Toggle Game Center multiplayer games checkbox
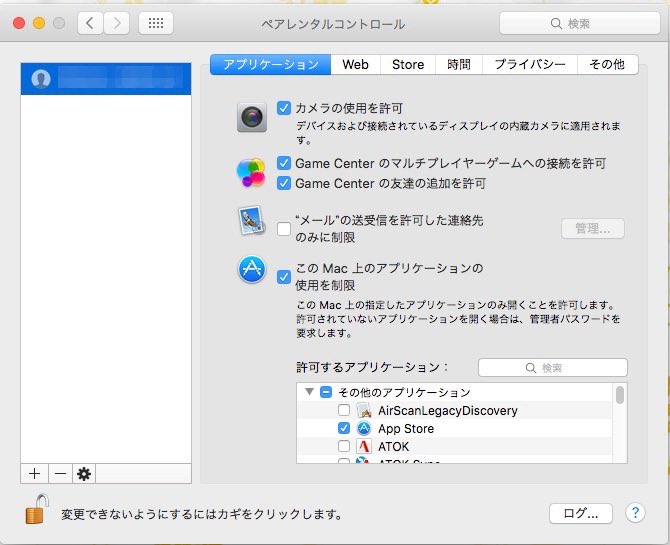This screenshot has height=545, width=670. click(284, 163)
